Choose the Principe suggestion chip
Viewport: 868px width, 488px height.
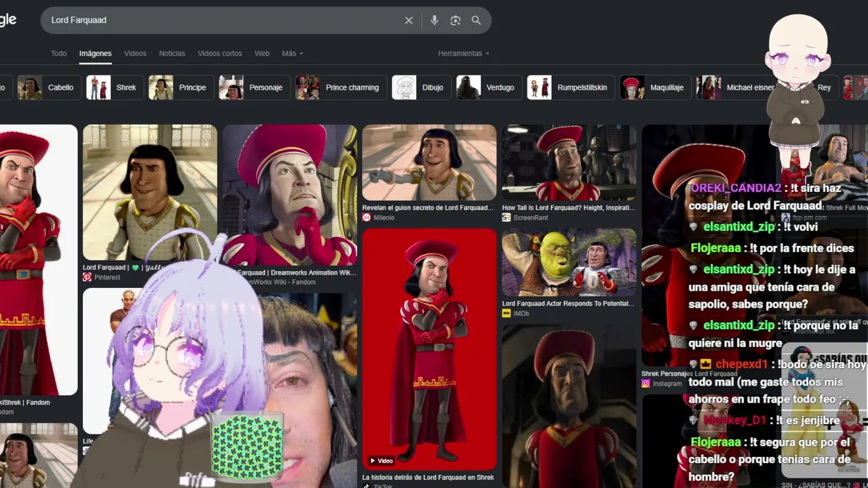(180, 87)
